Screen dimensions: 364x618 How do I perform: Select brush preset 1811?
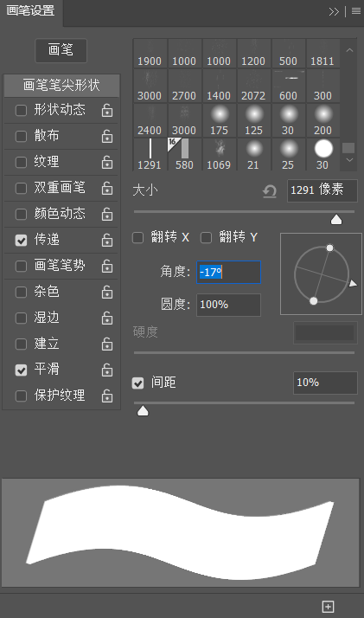322,53
